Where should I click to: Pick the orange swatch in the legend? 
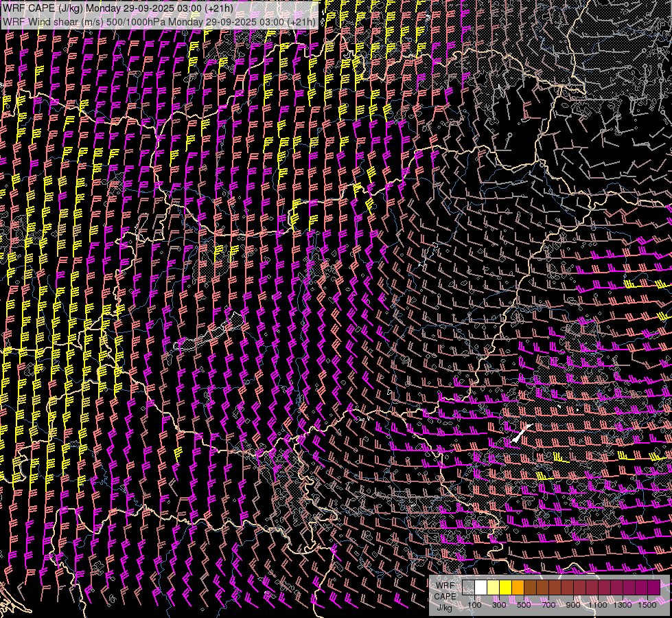coord(518,587)
